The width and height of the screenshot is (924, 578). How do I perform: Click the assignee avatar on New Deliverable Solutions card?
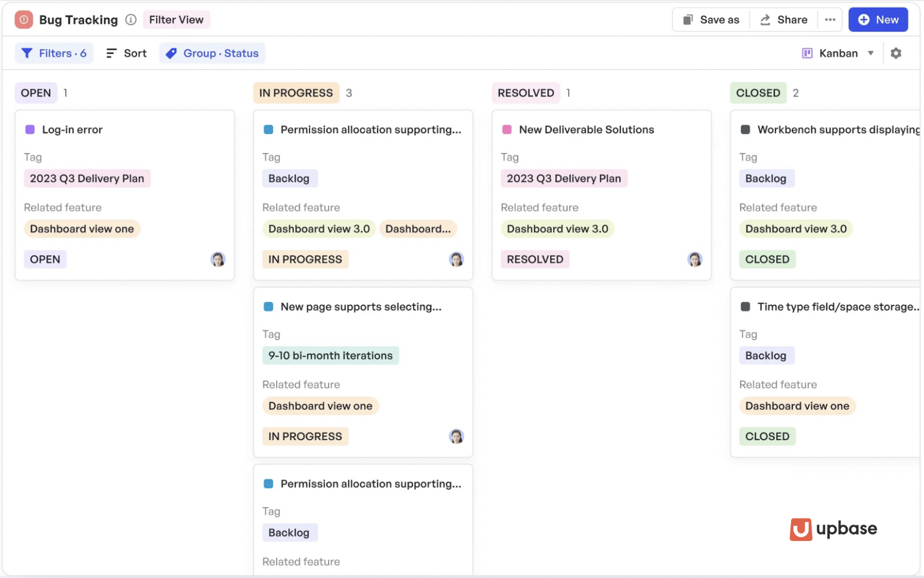694,259
